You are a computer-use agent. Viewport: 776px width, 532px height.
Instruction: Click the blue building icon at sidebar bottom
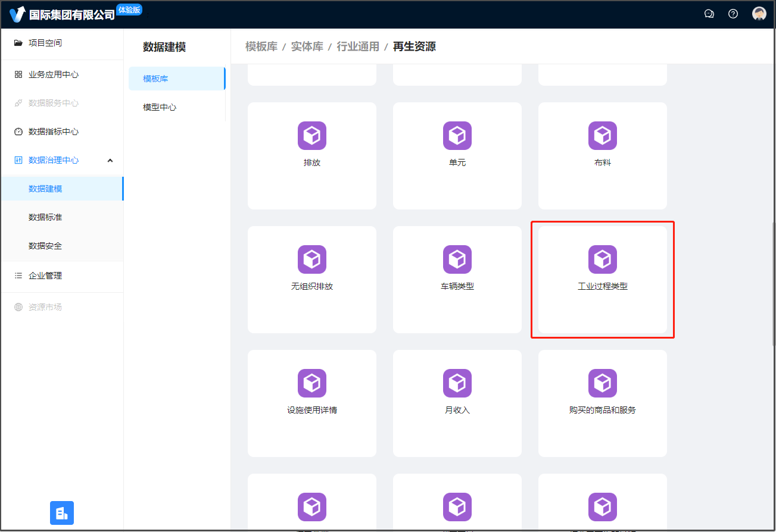tap(62, 512)
